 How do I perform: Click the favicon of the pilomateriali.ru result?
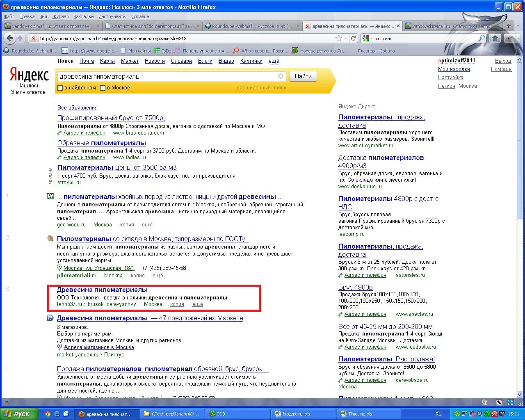(50, 238)
